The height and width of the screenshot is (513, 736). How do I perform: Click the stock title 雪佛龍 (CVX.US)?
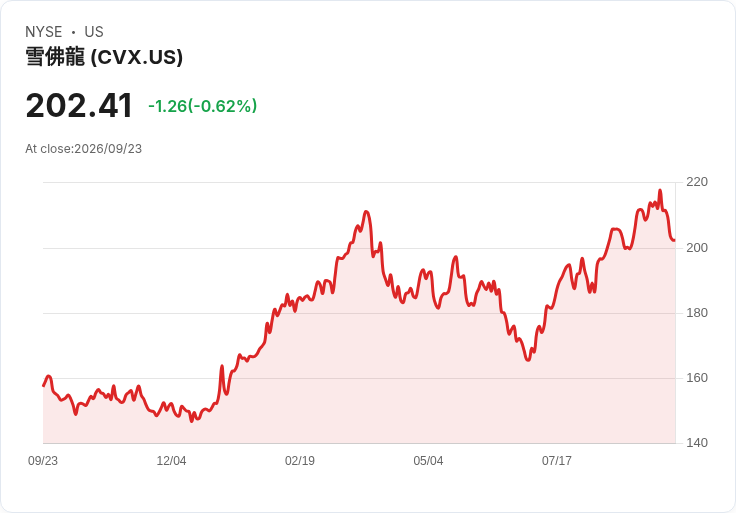coord(104,57)
